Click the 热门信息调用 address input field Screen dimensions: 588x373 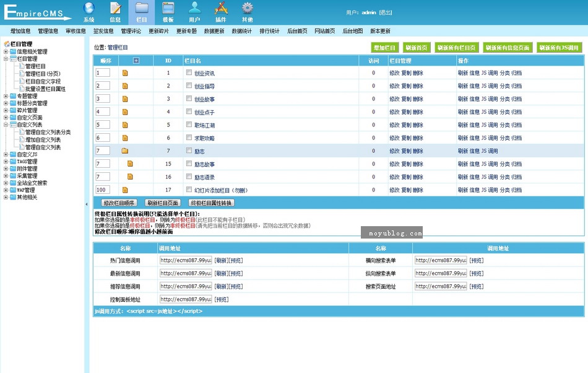[186, 260]
